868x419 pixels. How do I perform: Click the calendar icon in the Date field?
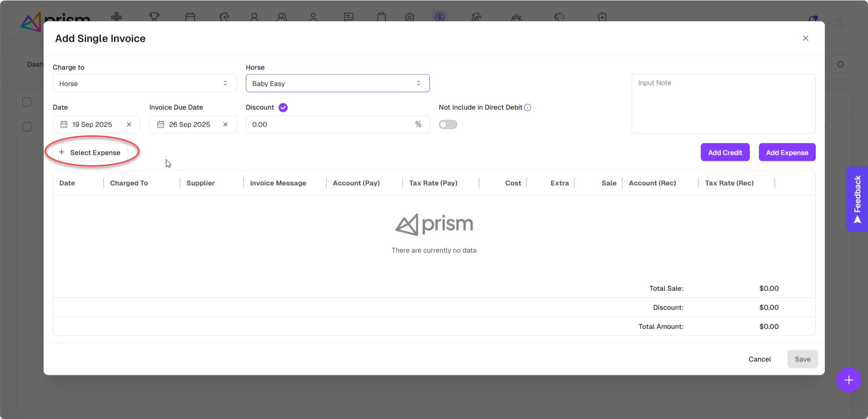tap(64, 124)
